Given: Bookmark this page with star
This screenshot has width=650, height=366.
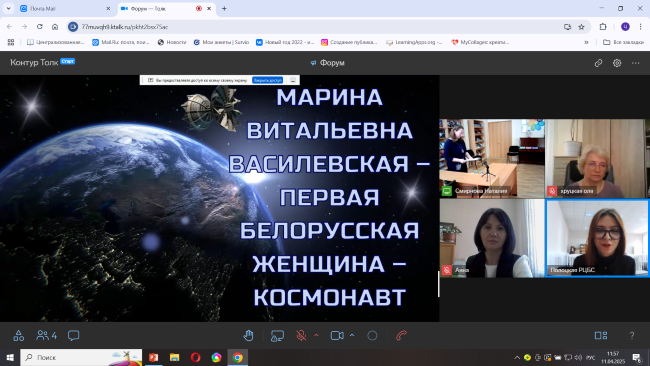Looking at the screenshot, I should (x=581, y=27).
